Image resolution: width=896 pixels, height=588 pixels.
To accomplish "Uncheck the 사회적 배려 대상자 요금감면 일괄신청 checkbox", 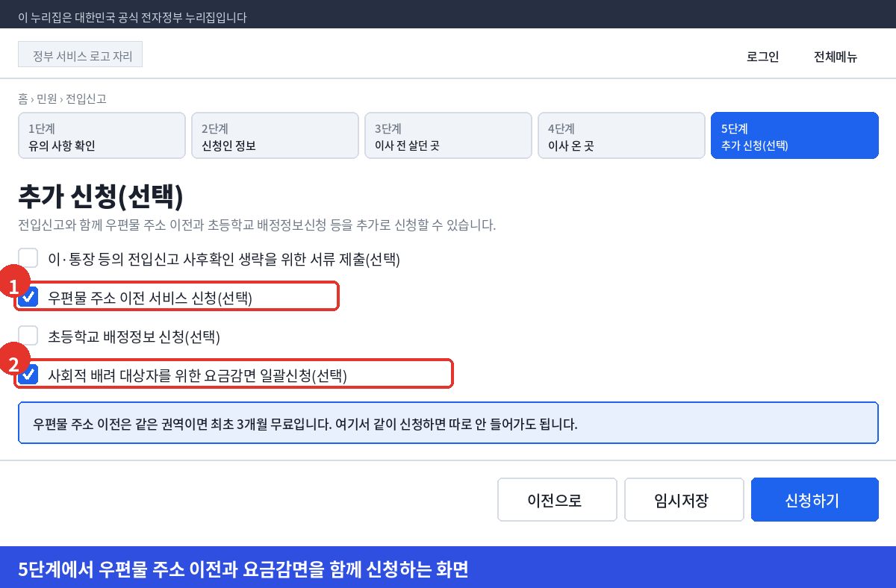I will [x=28, y=375].
